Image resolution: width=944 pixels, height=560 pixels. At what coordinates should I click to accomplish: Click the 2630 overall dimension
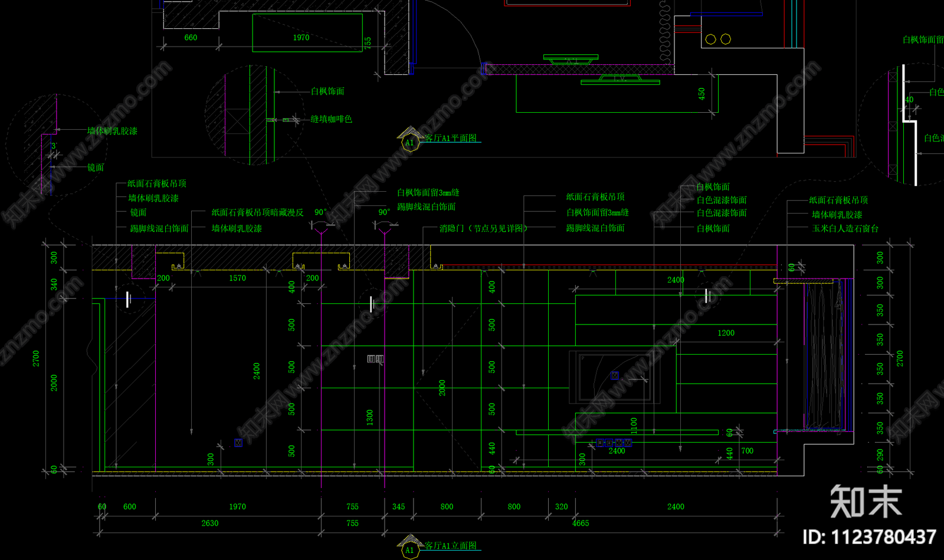pos(209,523)
